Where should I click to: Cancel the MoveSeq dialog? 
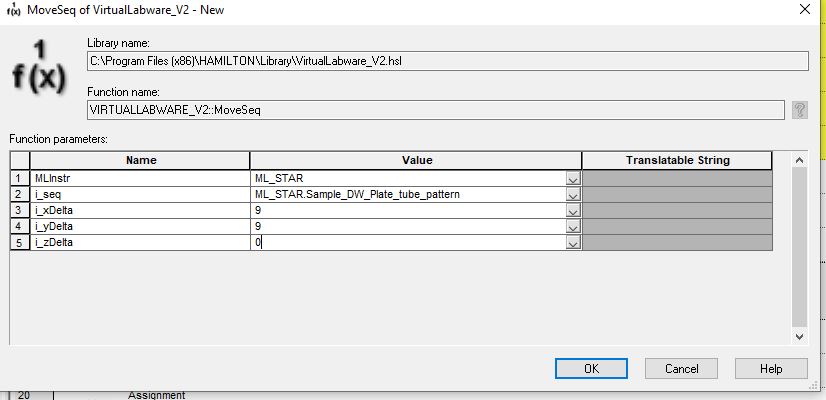point(681,368)
